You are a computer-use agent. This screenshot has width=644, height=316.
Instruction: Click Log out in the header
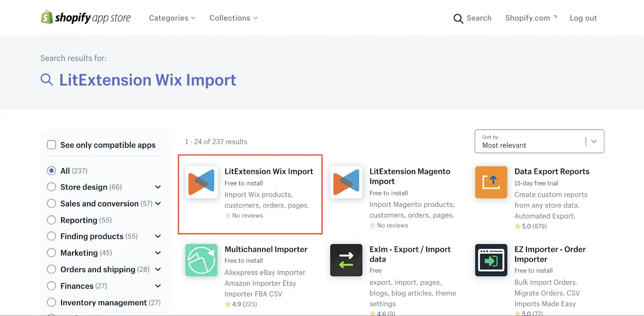[x=583, y=18]
